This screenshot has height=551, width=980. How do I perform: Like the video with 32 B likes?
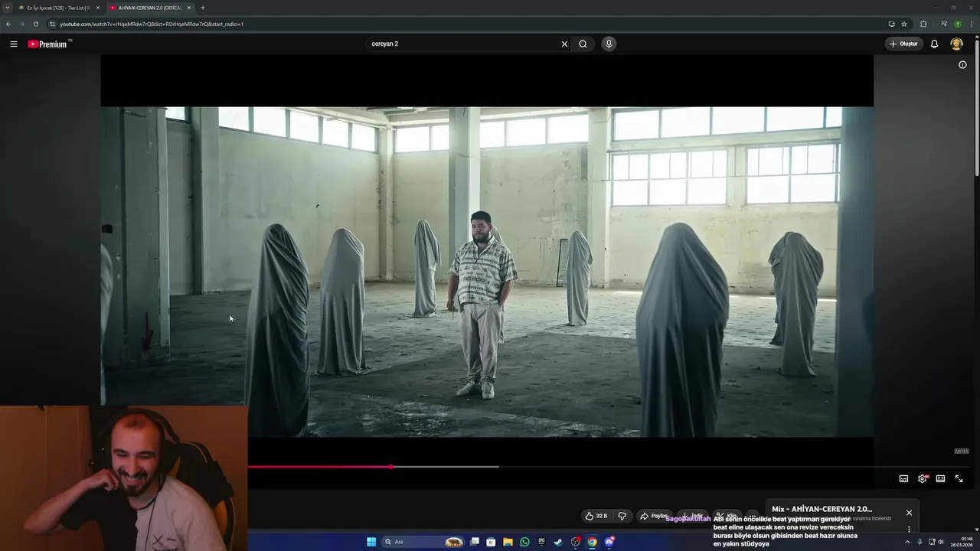596,516
